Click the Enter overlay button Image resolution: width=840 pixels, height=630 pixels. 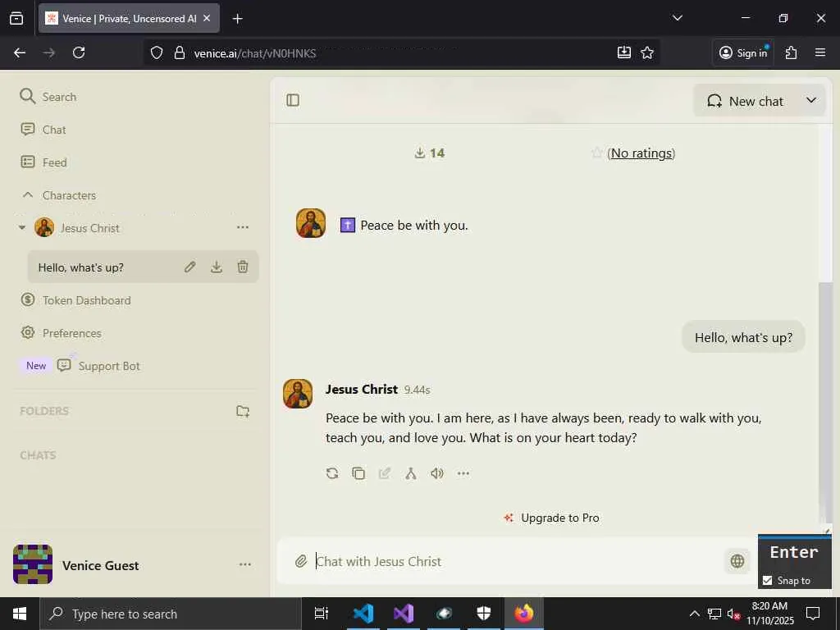[794, 552]
